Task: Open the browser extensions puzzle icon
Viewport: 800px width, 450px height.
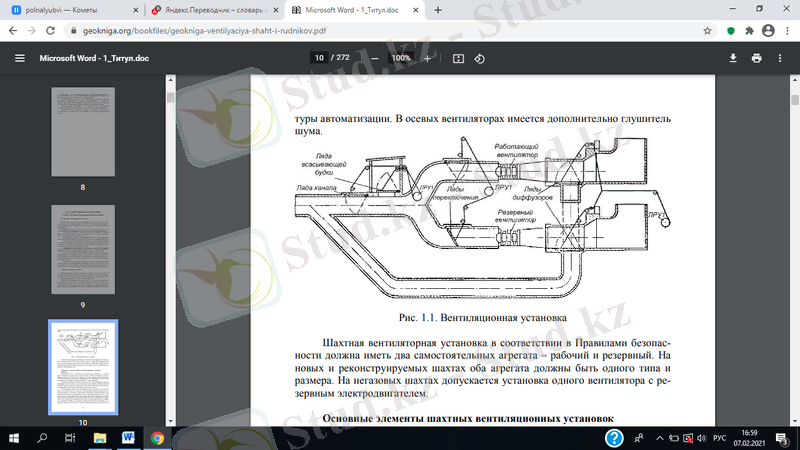Action: pos(758,31)
